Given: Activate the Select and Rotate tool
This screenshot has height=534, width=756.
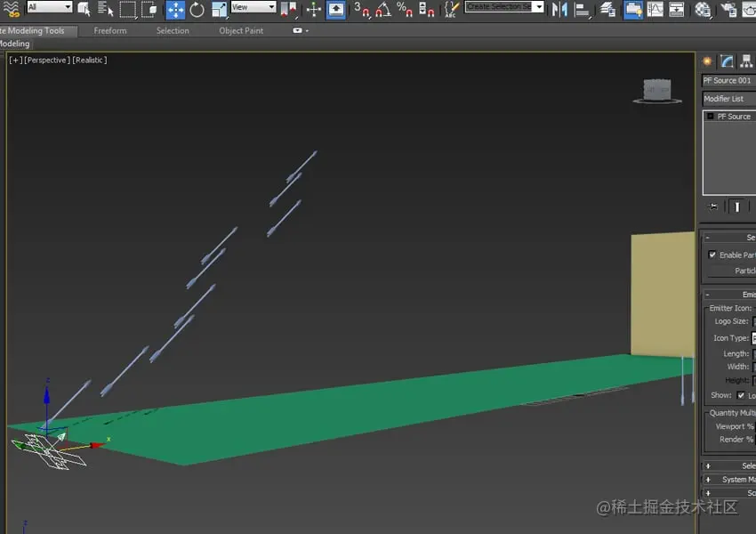Looking at the screenshot, I should pos(197,9).
